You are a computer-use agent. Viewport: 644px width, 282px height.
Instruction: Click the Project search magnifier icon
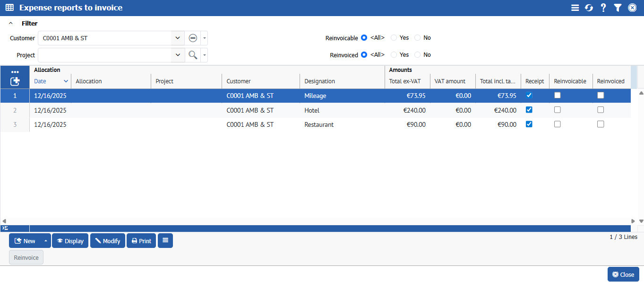click(x=192, y=55)
